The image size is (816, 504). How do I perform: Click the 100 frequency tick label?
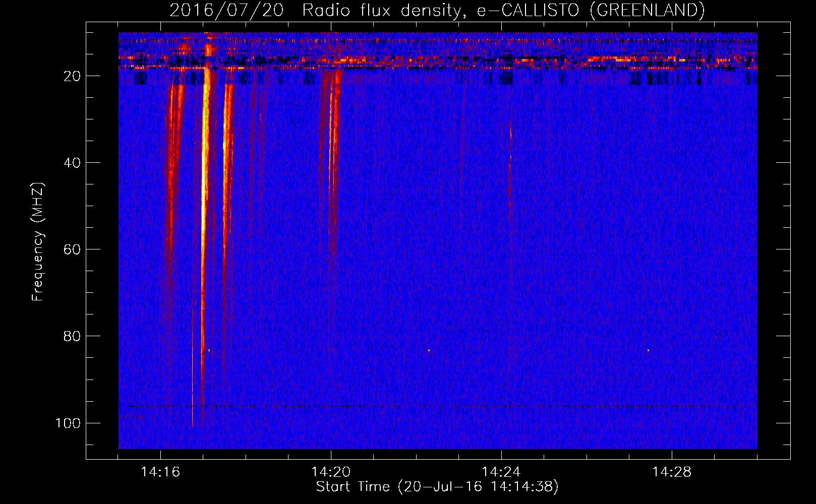(x=68, y=423)
